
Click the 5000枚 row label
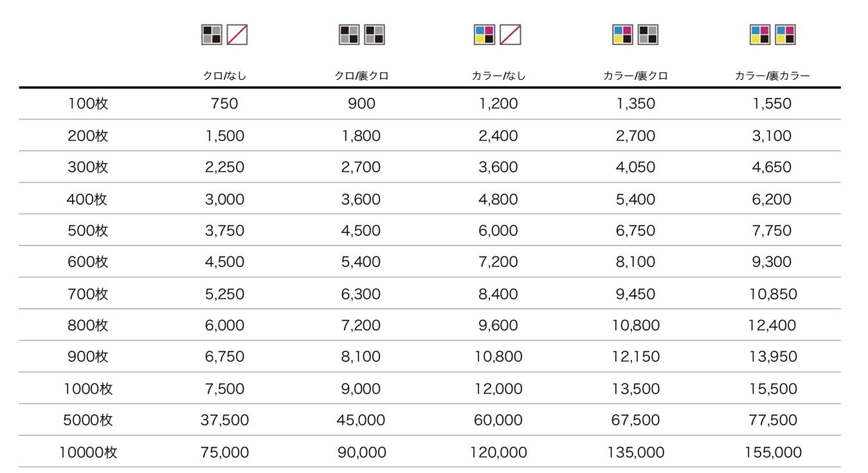88,420
